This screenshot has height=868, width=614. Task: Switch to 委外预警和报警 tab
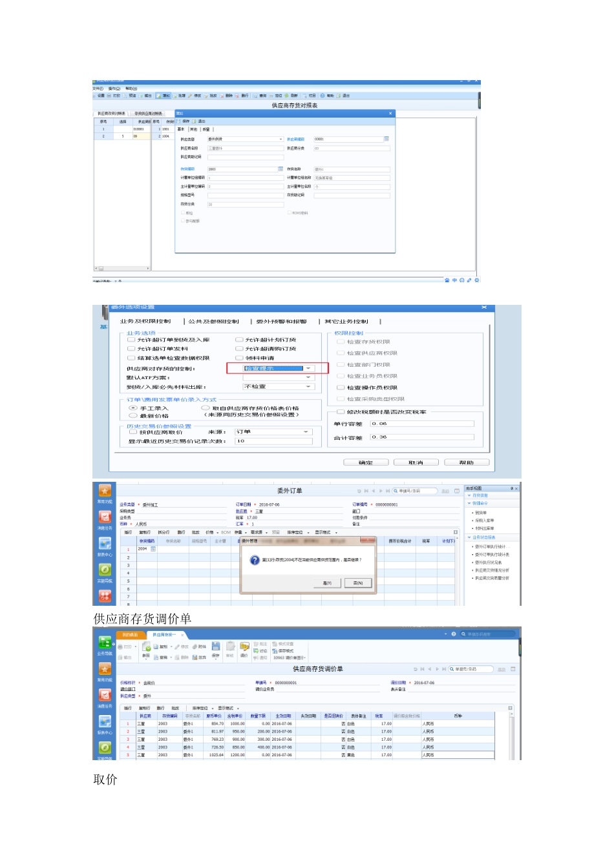pos(282,321)
